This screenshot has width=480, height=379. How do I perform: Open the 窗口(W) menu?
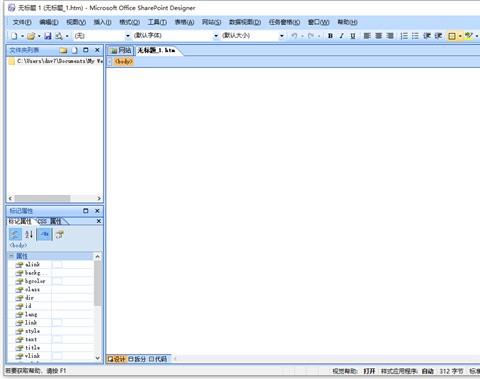click(318, 22)
